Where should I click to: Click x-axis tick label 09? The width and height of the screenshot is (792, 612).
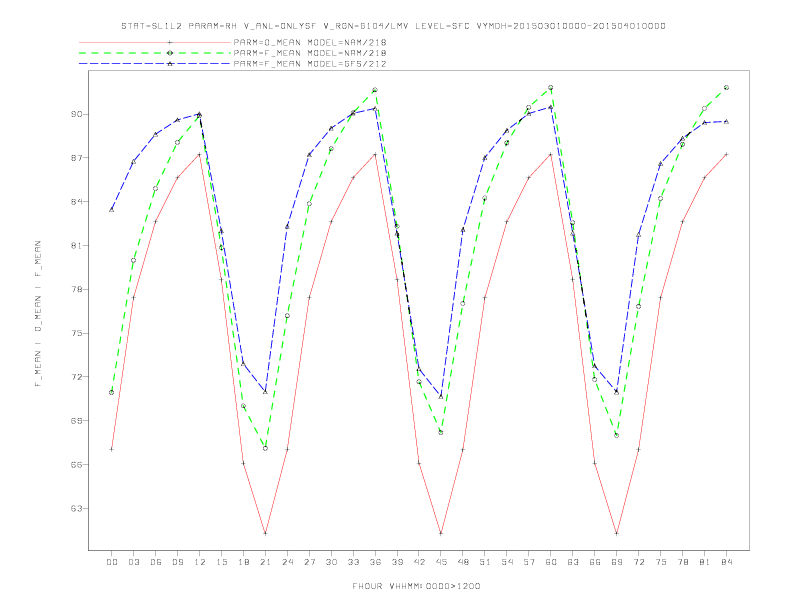coord(177,562)
